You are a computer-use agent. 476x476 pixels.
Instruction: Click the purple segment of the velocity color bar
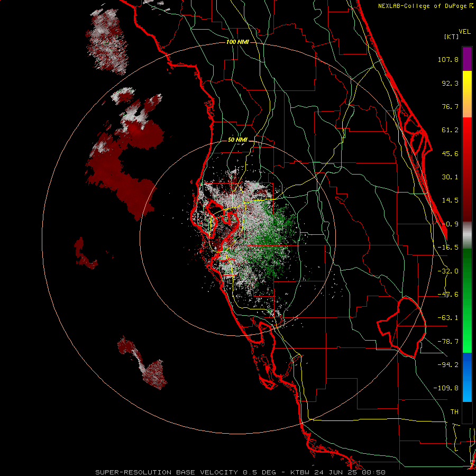point(467,59)
